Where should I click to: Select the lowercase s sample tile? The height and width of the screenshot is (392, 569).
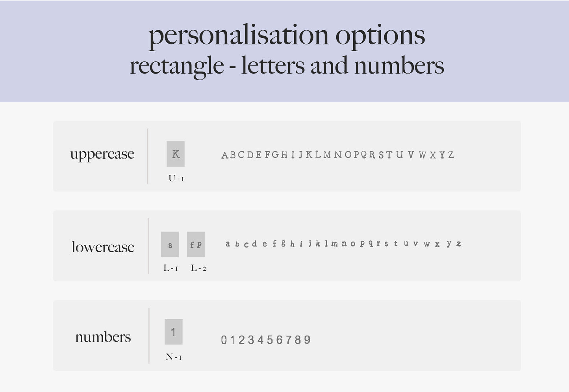click(170, 244)
